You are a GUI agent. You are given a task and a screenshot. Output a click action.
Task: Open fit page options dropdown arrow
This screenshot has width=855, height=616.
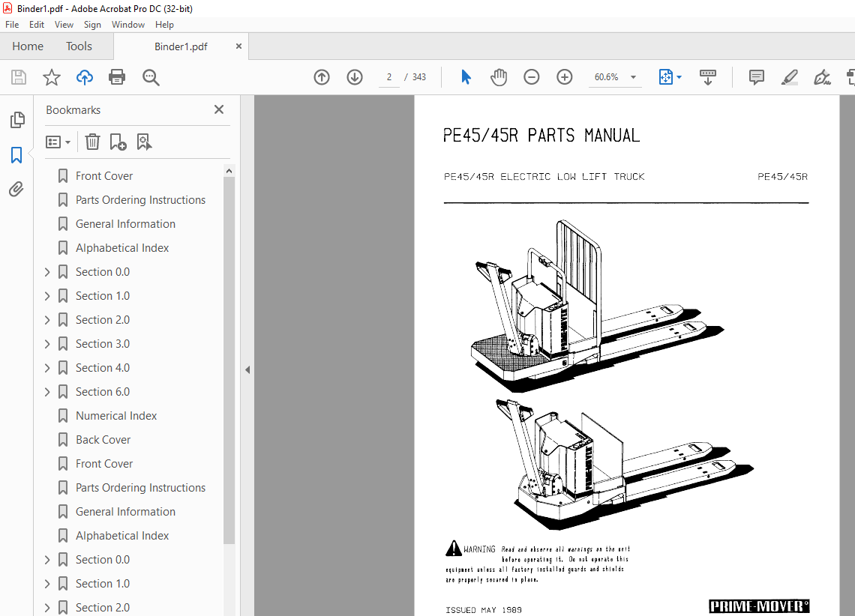(x=679, y=77)
